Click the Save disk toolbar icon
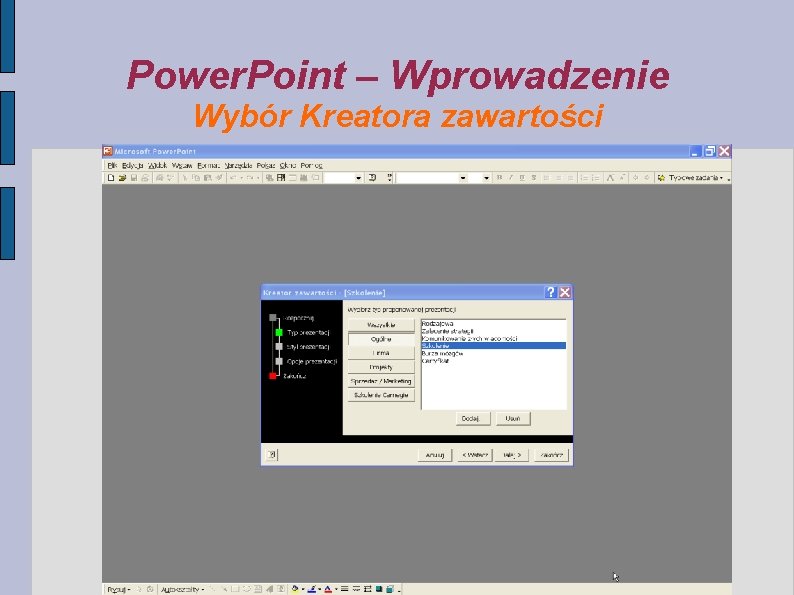 (134, 178)
